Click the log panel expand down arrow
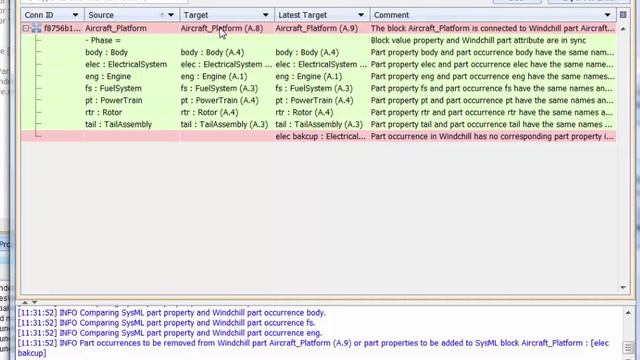Viewport: 640px width, 360px height. click(34, 302)
